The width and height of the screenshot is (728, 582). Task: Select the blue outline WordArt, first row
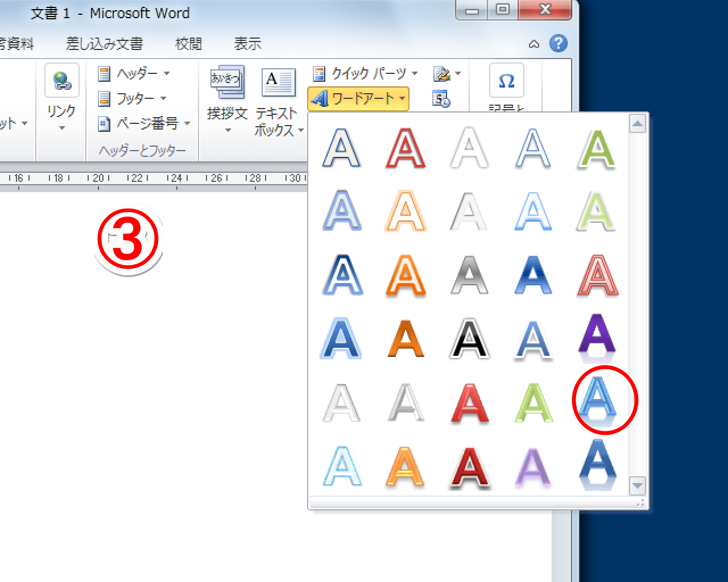point(341,148)
